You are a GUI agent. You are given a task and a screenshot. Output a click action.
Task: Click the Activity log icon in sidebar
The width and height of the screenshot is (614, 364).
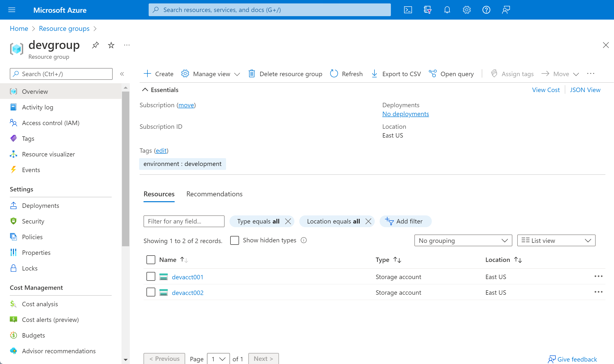click(14, 107)
